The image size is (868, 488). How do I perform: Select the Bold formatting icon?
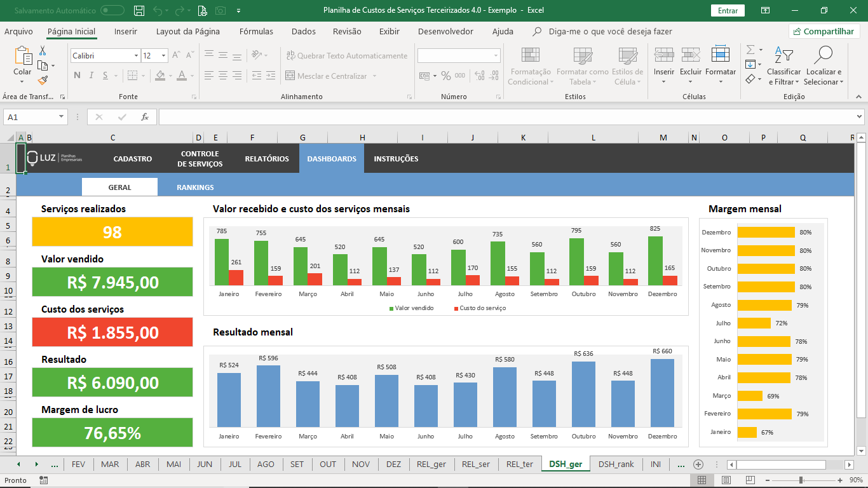coord(76,74)
